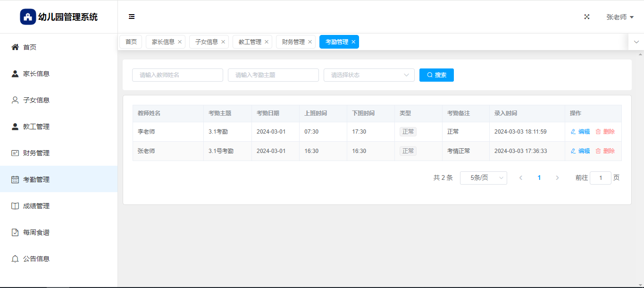Click the fullscreen toggle icon

pyautogui.click(x=587, y=17)
